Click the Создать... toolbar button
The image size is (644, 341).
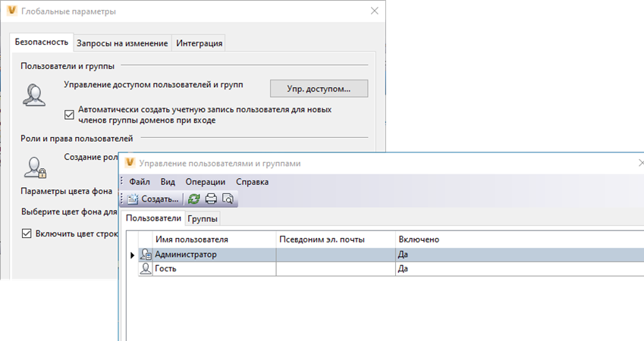[x=152, y=199]
